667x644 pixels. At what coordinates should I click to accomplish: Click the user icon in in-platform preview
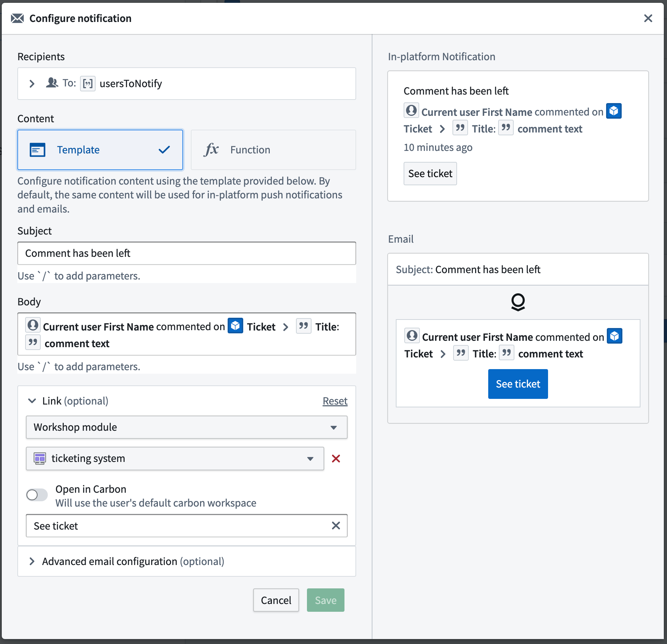[x=411, y=111]
